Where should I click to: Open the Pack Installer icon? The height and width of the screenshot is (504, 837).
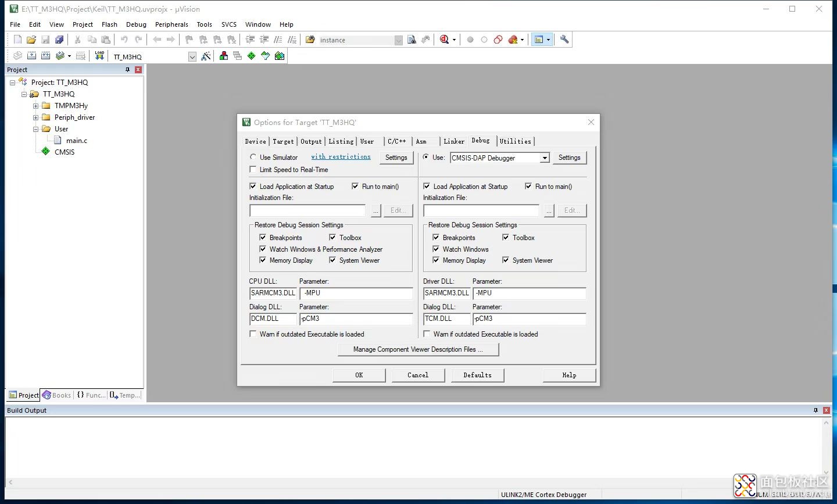(x=280, y=56)
